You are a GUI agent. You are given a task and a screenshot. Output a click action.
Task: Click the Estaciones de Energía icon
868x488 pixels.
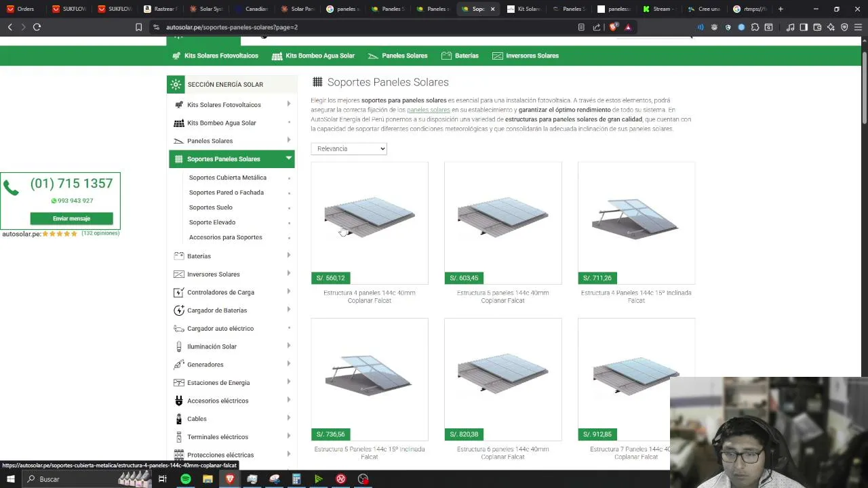179,382
